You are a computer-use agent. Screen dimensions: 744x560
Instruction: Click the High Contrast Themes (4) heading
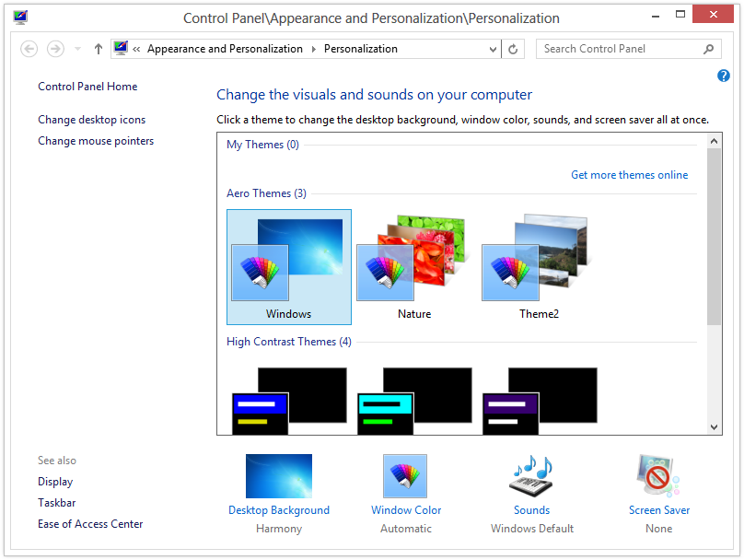[x=289, y=342]
